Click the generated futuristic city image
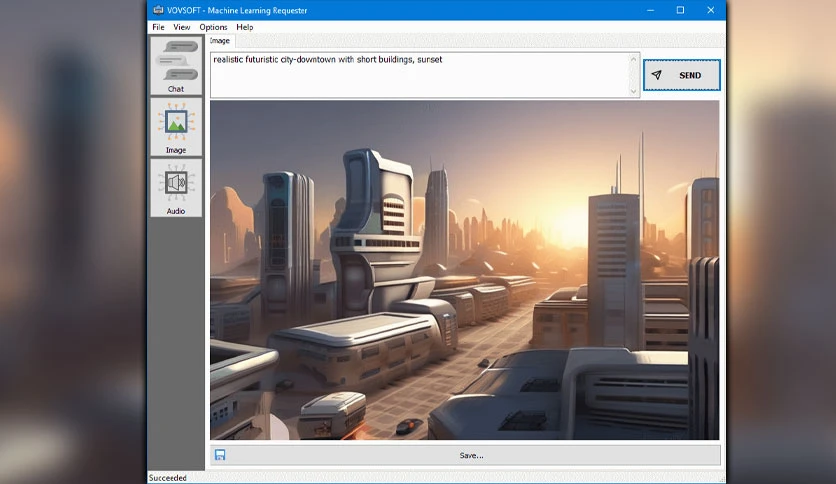 [464, 270]
